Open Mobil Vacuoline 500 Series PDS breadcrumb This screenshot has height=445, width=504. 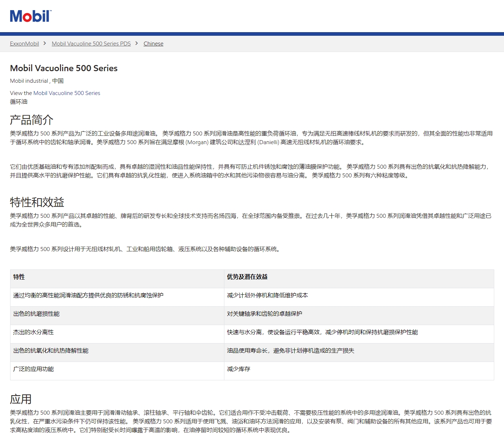click(x=91, y=44)
